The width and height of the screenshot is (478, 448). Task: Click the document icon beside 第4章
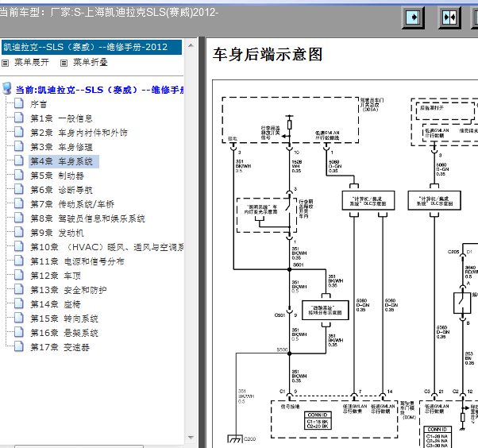click(19, 160)
